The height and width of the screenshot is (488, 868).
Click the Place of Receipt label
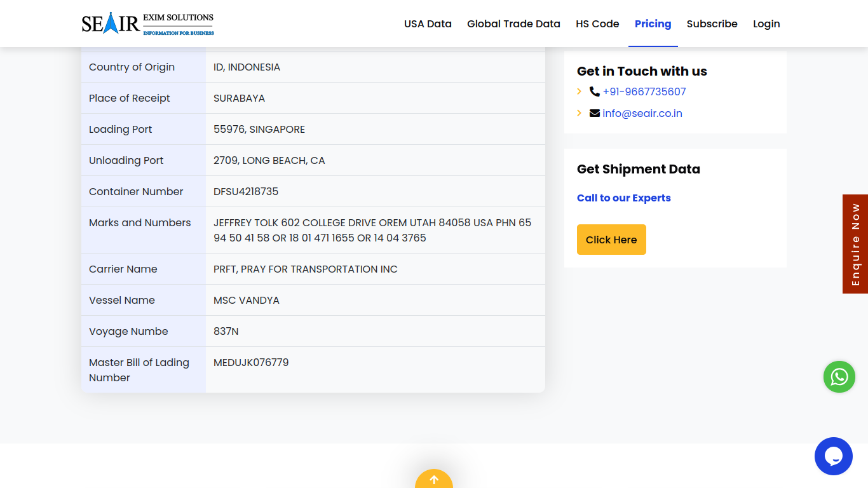(130, 98)
